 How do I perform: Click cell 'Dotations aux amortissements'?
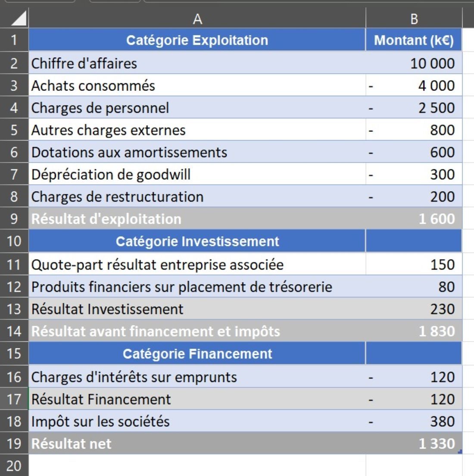pos(197,152)
